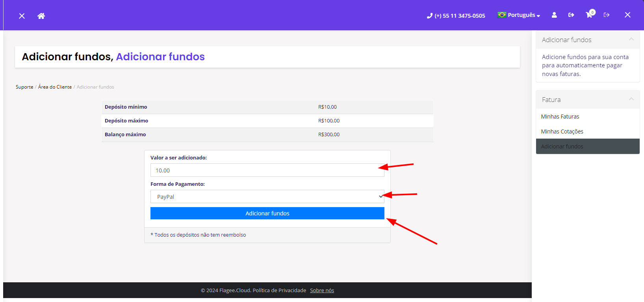Close the left menu with X icon
Viewport: 644px width, 302px height.
click(22, 16)
